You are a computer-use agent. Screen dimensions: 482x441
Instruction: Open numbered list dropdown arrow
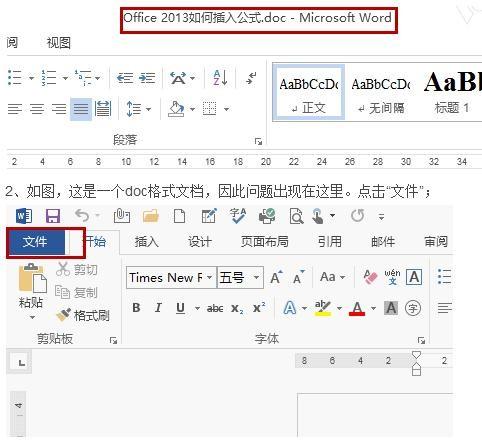pyautogui.click(x=65, y=78)
